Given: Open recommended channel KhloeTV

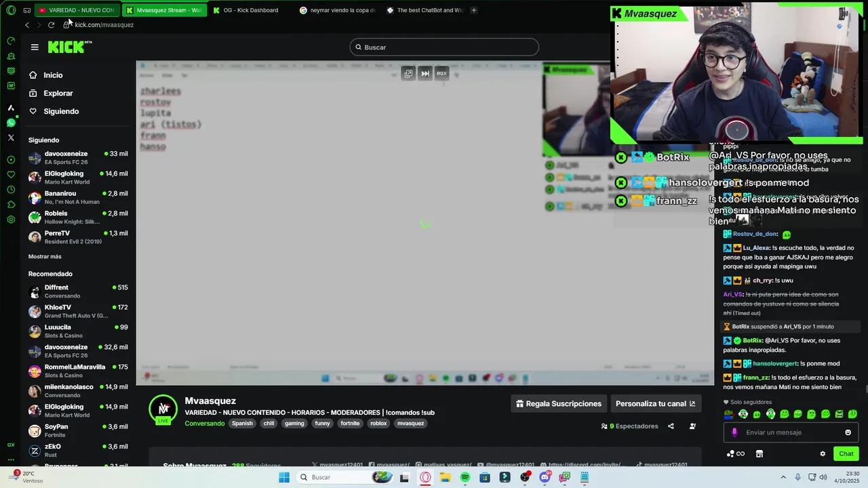Looking at the screenshot, I should point(78,311).
